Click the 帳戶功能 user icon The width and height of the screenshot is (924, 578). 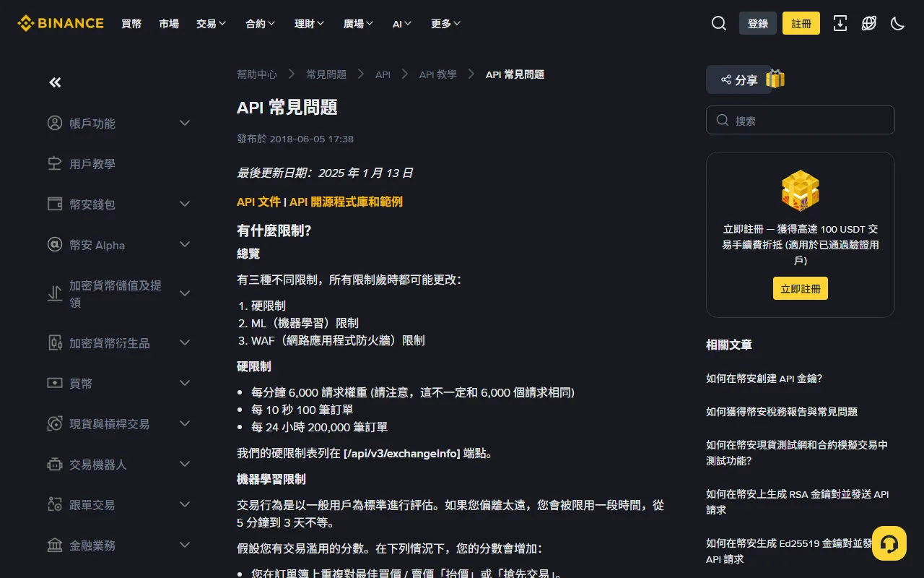[x=55, y=123]
